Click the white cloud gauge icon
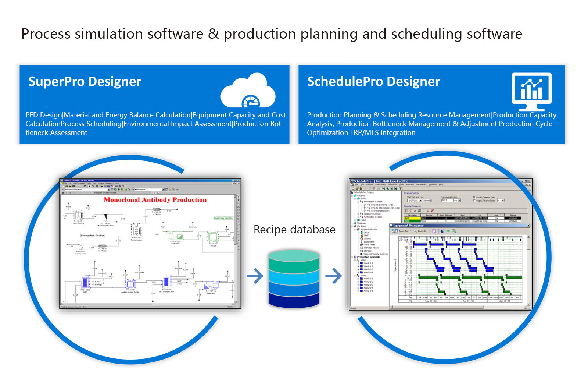 (248, 91)
